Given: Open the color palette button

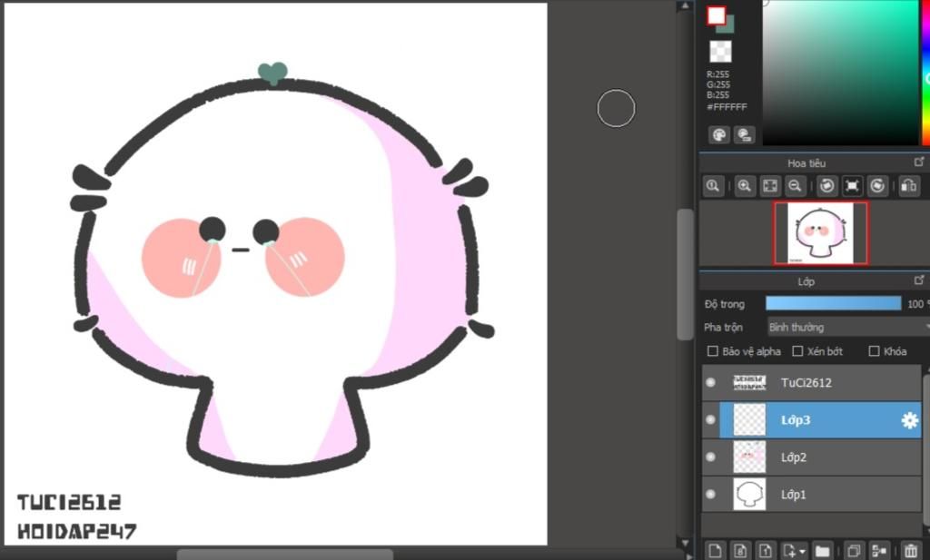Looking at the screenshot, I should point(719,135).
